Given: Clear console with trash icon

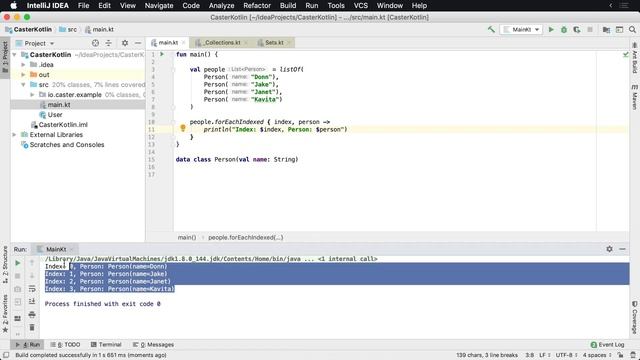Looking at the screenshot, I should click(x=32, y=327).
